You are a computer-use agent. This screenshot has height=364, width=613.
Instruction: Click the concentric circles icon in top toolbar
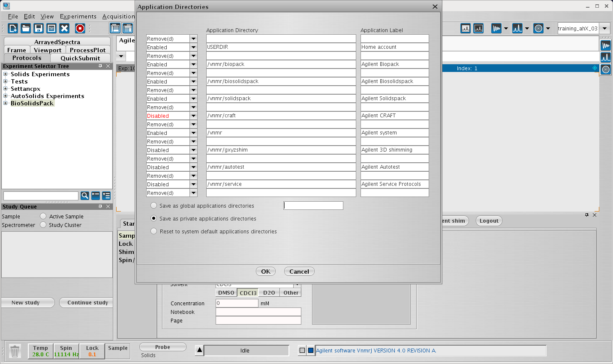tap(539, 28)
